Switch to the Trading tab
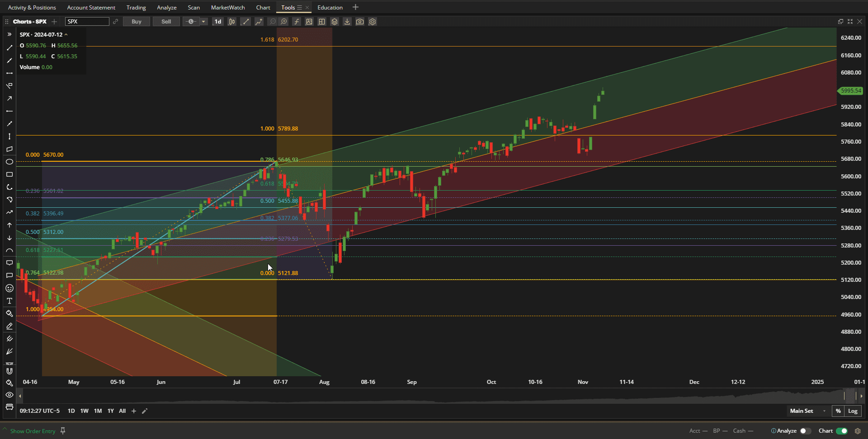The height and width of the screenshot is (439, 868). click(x=136, y=8)
